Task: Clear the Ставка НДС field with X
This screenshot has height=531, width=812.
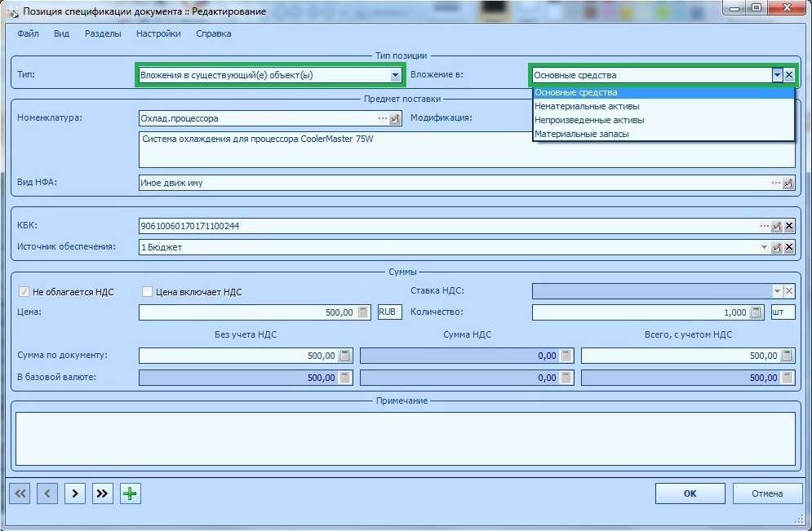Action: coord(788,291)
